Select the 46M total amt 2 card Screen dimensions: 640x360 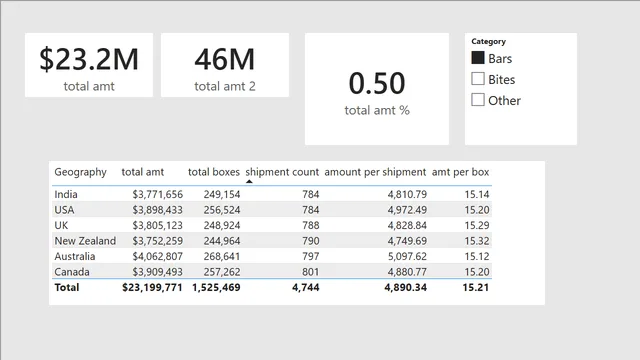225,65
